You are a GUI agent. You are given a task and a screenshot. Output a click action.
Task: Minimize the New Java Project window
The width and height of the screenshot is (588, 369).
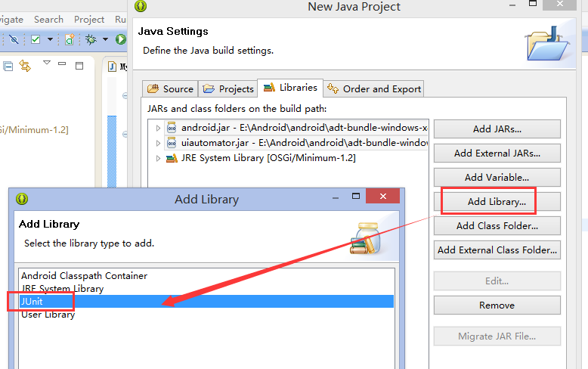(x=512, y=5)
